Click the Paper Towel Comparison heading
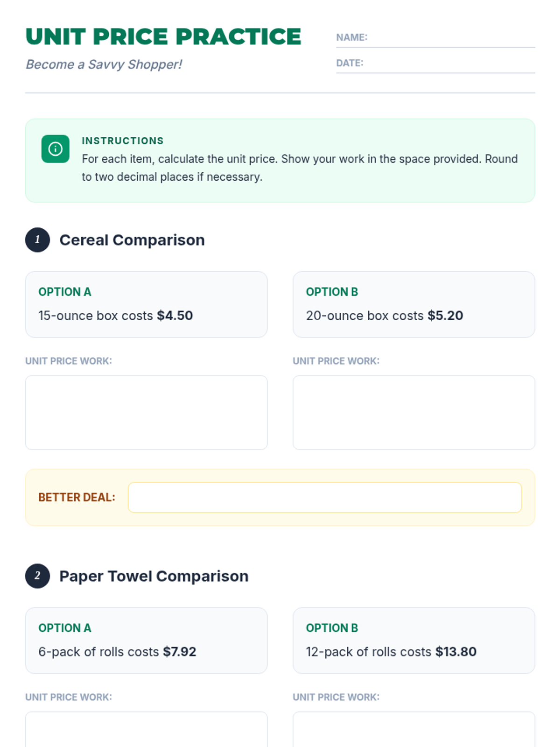 [x=154, y=576]
